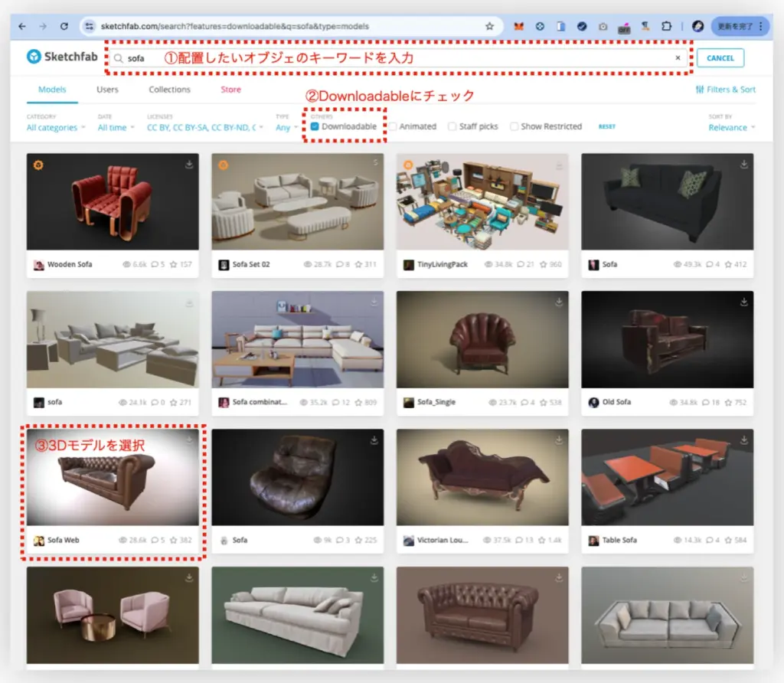Image resolution: width=784 pixels, height=683 pixels.
Task: Open the Sofa Web model thumbnail
Action: [x=113, y=478]
